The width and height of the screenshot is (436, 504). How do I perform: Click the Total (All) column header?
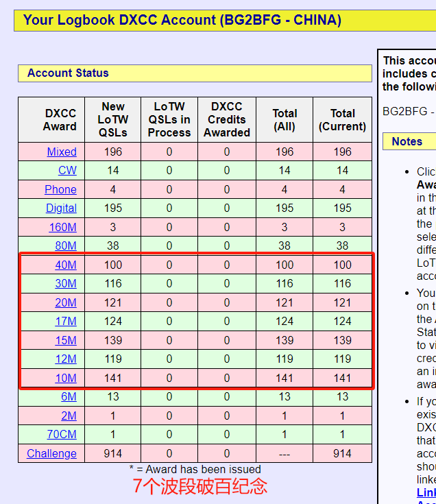[284, 119]
